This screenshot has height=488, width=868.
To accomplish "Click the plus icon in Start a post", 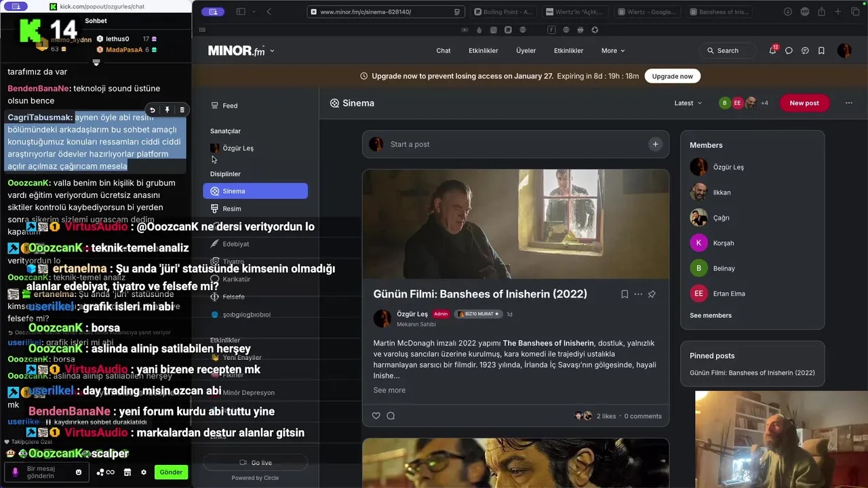I will pos(655,144).
